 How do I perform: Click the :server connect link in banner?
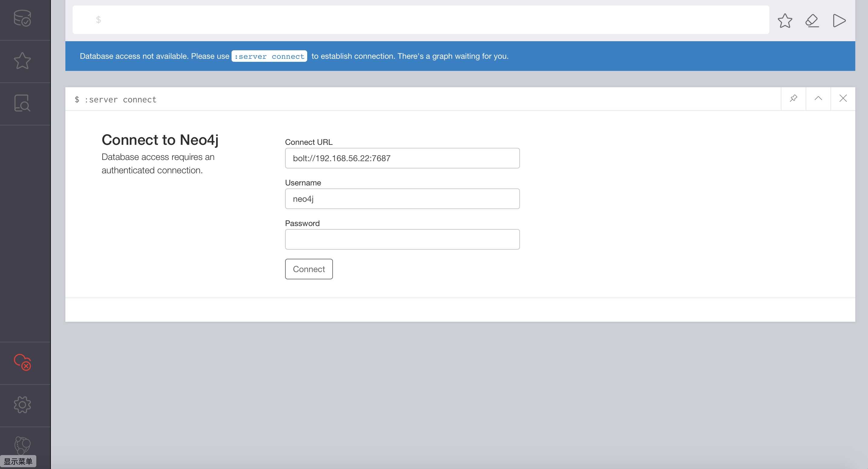[x=269, y=56]
